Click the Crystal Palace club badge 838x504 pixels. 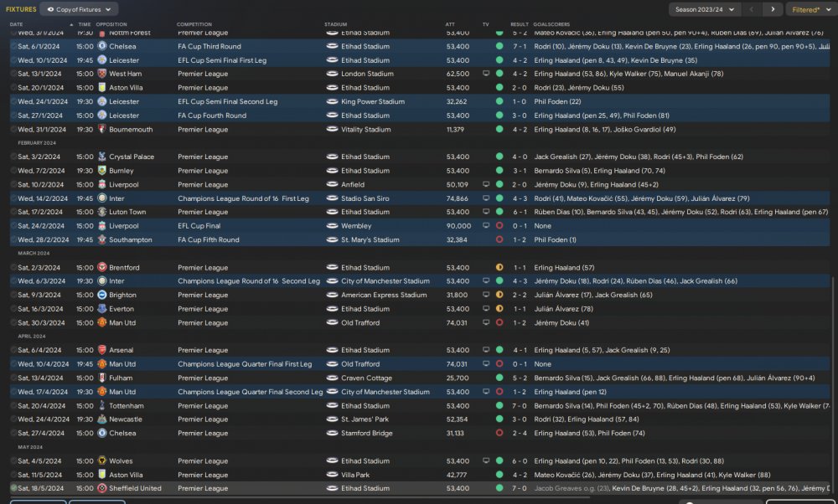coord(101,157)
